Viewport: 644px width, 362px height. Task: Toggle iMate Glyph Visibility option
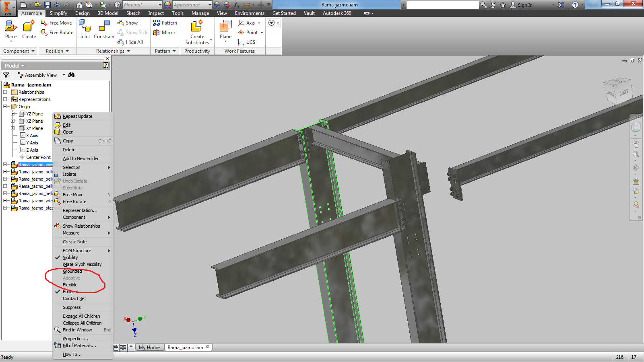pos(83,264)
